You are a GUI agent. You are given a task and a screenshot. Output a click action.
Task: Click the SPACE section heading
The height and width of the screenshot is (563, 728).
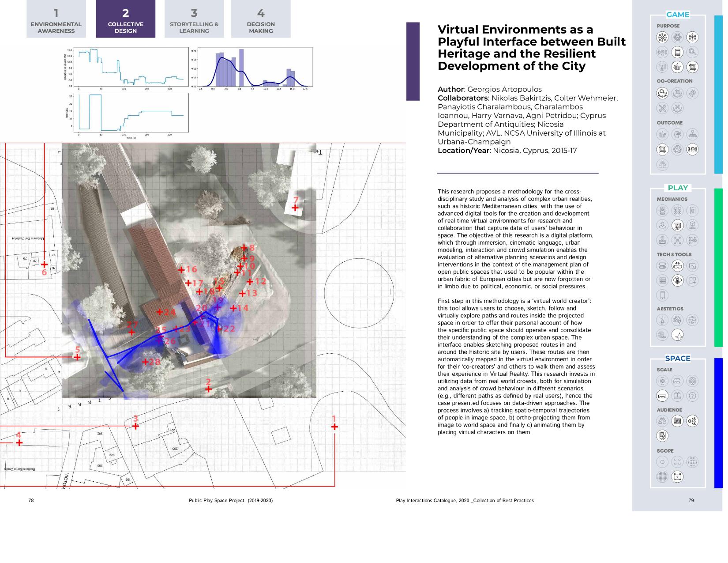677,358
